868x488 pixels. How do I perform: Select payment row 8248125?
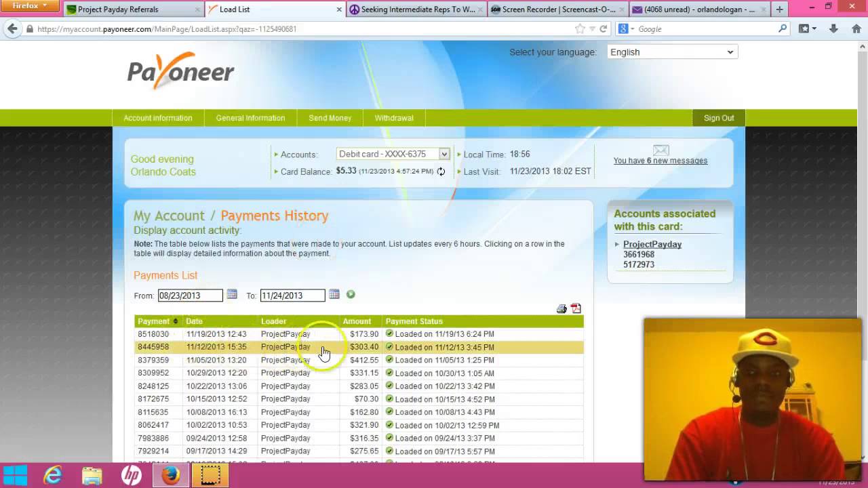(x=359, y=386)
